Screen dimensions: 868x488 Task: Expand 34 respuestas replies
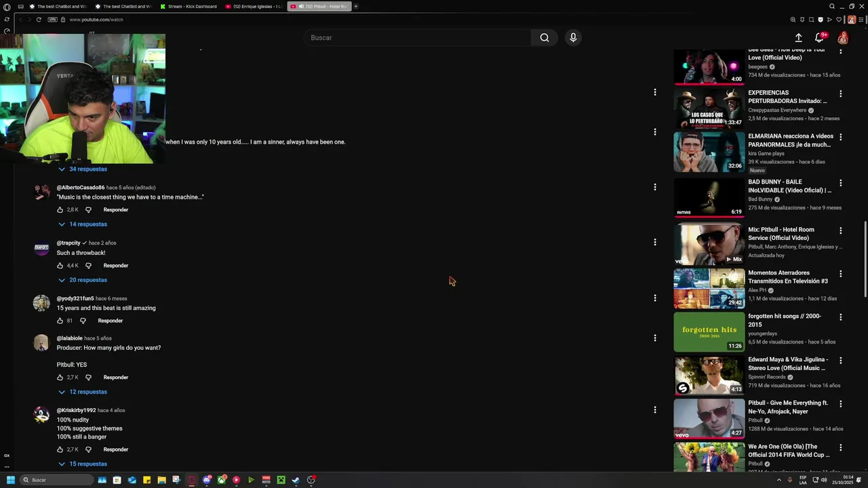click(x=83, y=169)
